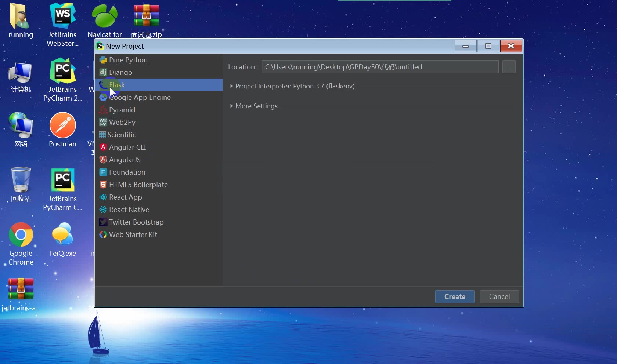Viewport: 617px width, 364px height.
Task: Choose the Web Starter Kit icon
Action: [103, 234]
